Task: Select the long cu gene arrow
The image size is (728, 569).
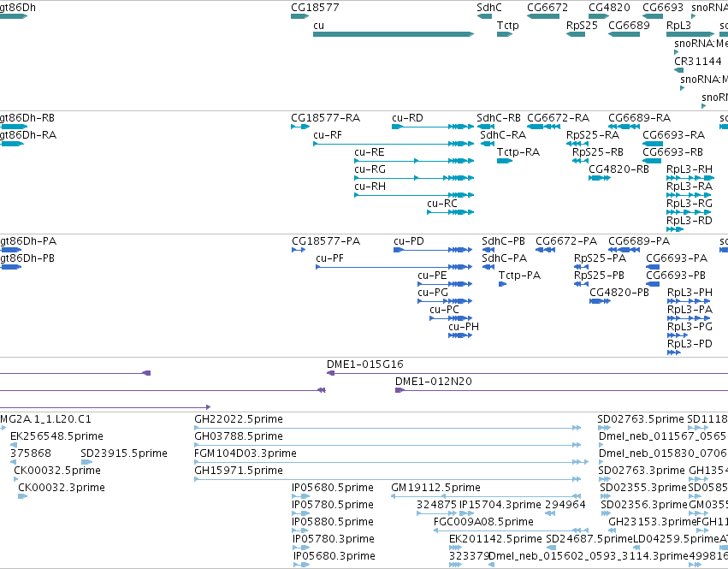Action: pos(394,34)
